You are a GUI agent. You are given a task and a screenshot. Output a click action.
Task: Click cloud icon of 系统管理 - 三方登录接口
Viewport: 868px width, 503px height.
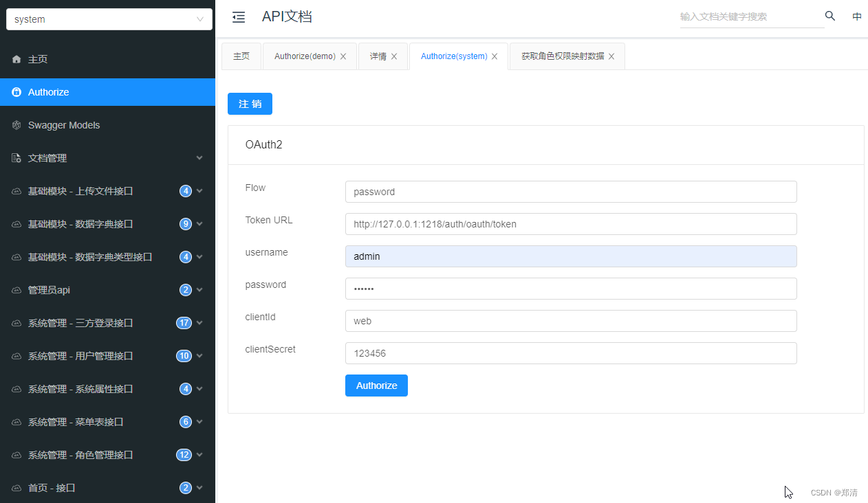tap(17, 324)
